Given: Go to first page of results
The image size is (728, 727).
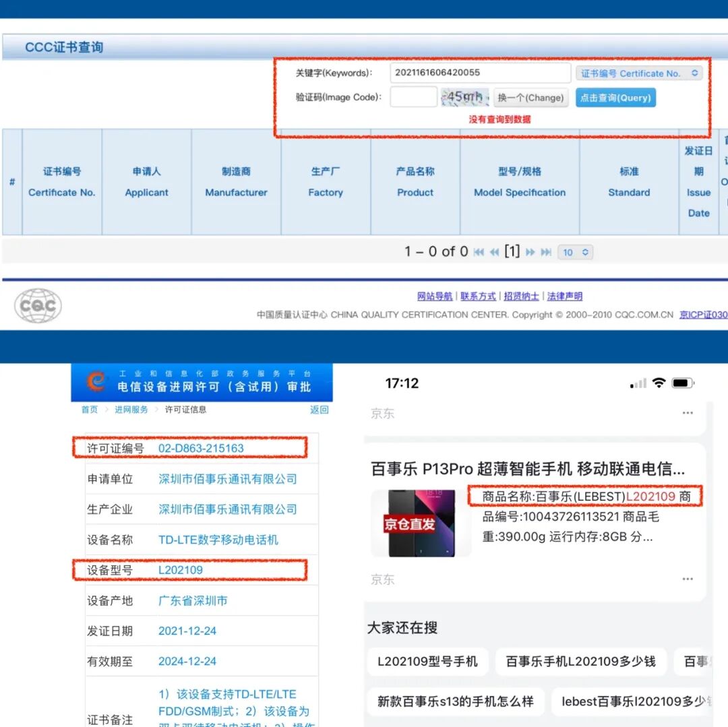Looking at the screenshot, I should tap(479, 252).
